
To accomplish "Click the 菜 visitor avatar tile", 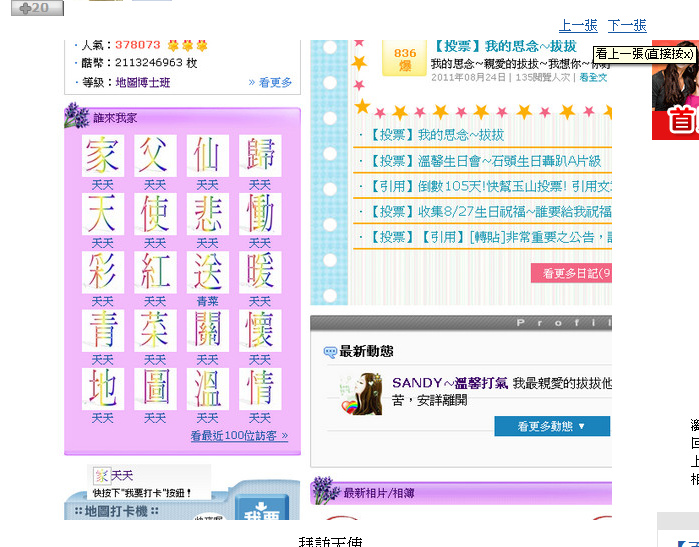I will coord(155,331).
